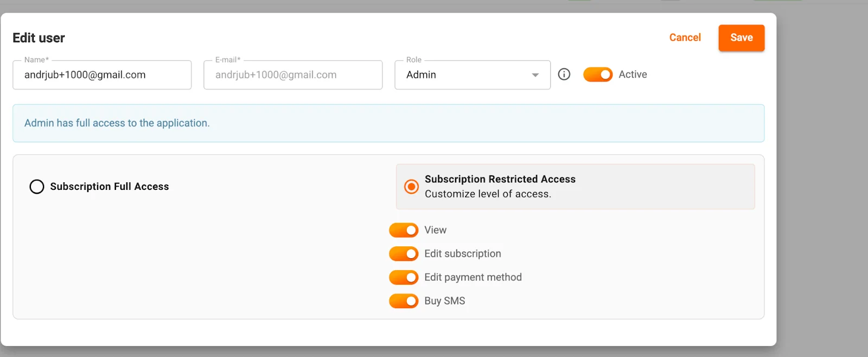This screenshot has height=357, width=868.
Task: Disable the Edit subscription switch
Action: [x=404, y=254]
